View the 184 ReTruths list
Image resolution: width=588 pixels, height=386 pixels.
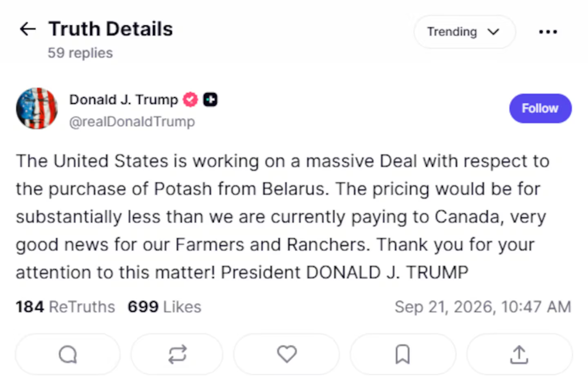point(65,307)
